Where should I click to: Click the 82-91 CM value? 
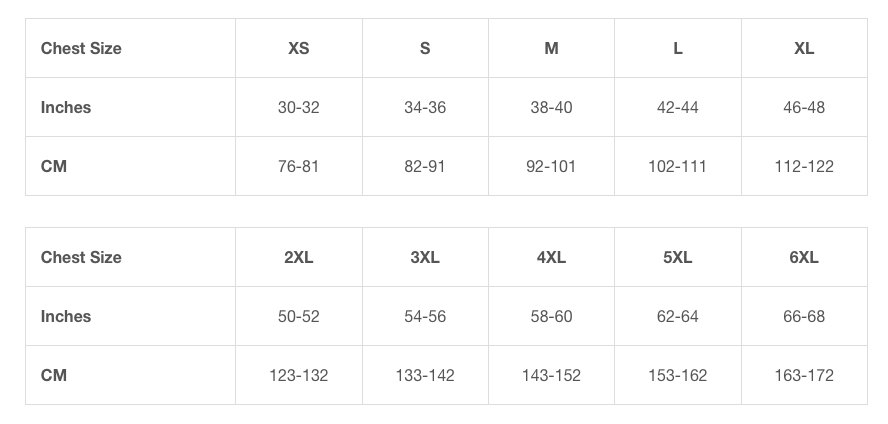[x=425, y=166]
